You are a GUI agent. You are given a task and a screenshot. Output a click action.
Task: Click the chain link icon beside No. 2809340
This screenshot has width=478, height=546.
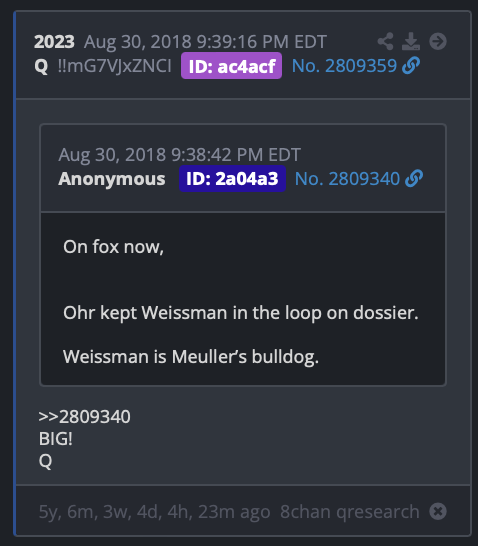coord(414,178)
